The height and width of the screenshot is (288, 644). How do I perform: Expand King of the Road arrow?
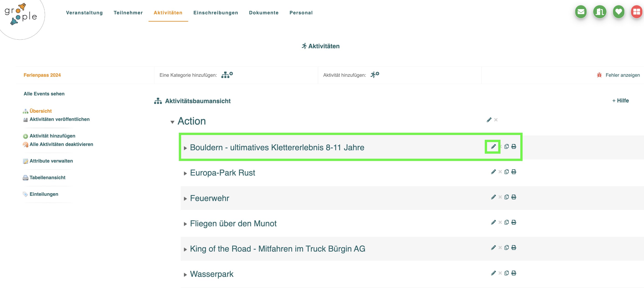point(185,249)
